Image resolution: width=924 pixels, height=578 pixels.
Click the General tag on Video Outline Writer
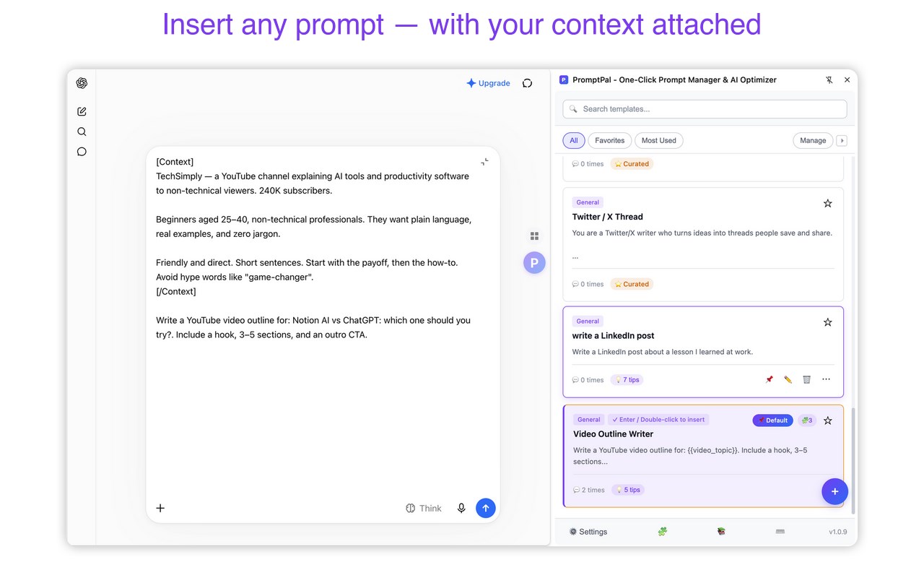pyautogui.click(x=589, y=420)
